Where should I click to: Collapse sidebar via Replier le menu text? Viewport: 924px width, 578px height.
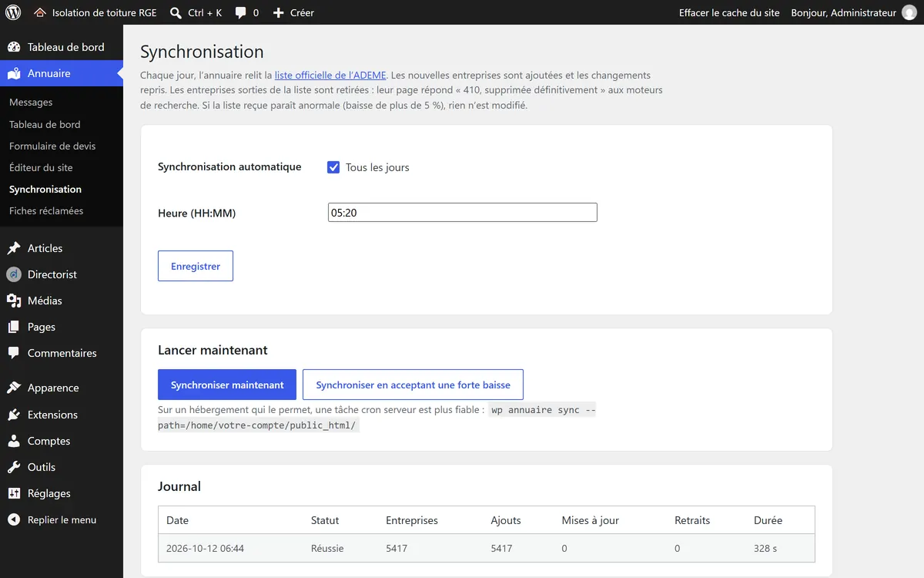pos(62,519)
